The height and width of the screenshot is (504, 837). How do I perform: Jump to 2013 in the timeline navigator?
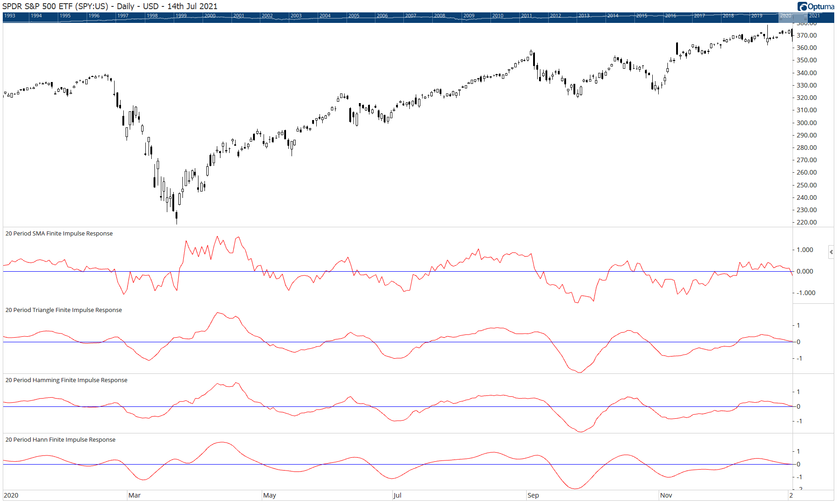(x=584, y=16)
